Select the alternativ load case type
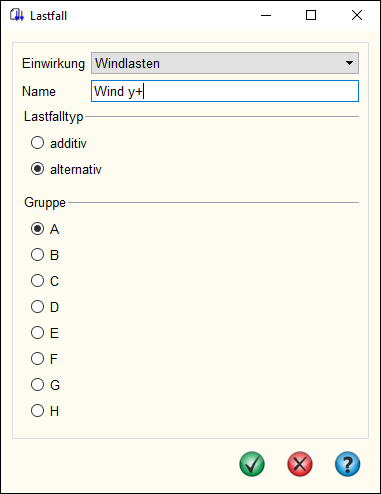381x494 pixels. tap(37, 169)
